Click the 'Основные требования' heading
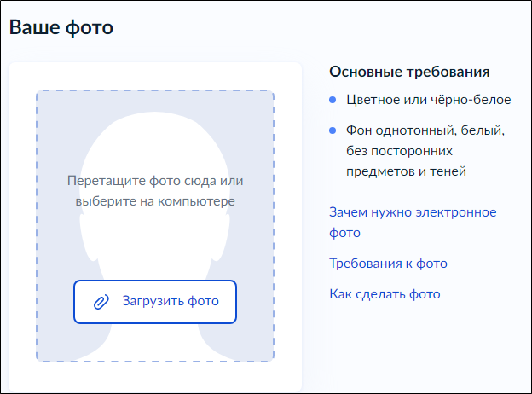 (x=409, y=72)
